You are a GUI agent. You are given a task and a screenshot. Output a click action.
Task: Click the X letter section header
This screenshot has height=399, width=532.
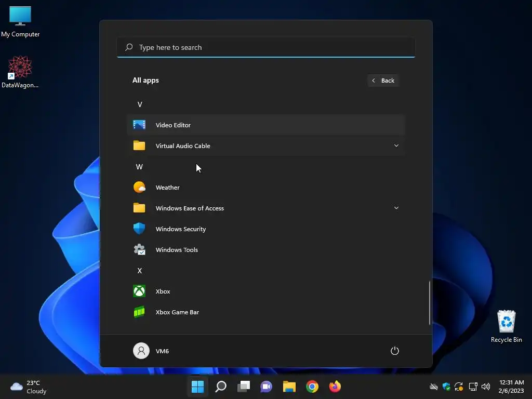pos(139,271)
